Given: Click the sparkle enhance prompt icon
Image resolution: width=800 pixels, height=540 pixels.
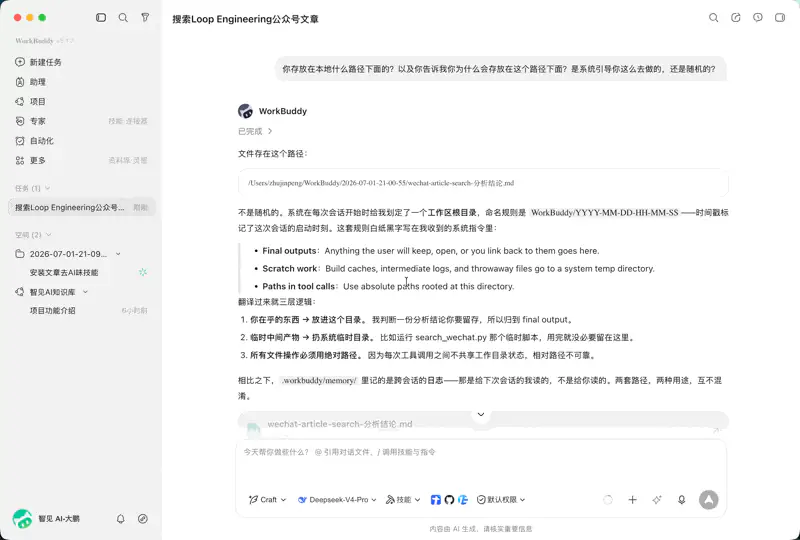Looking at the screenshot, I should (x=657, y=500).
